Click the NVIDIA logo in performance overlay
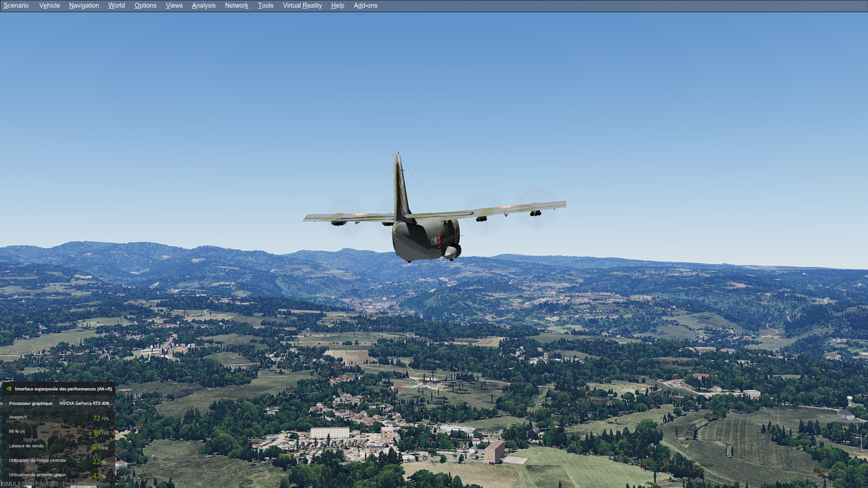This screenshot has width=868, height=488. [9, 389]
